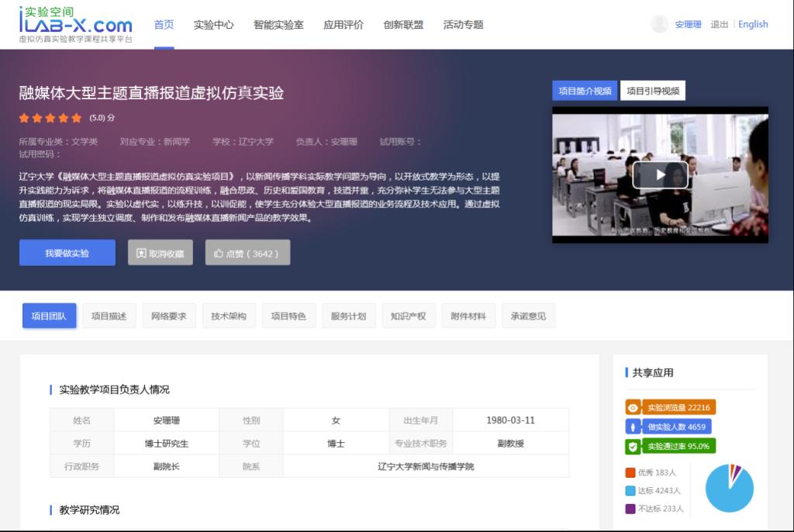Toggle 取消收藏 favorite button
The height and width of the screenshot is (532, 794).
point(161,253)
